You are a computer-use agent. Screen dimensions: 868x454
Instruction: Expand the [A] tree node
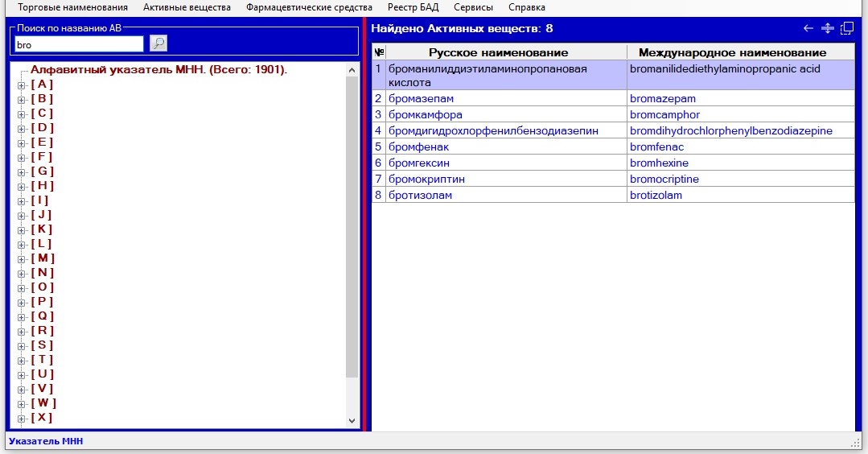[22, 85]
